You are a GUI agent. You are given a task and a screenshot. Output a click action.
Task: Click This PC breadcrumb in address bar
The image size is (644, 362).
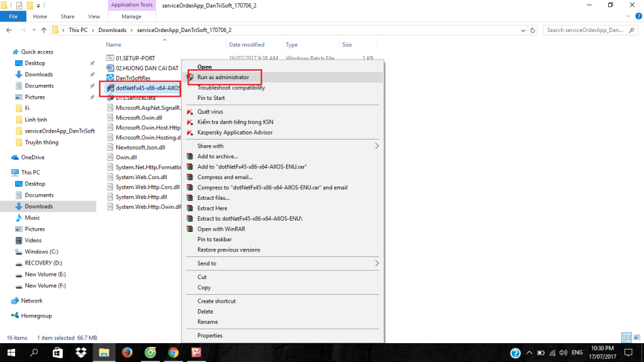point(78,30)
